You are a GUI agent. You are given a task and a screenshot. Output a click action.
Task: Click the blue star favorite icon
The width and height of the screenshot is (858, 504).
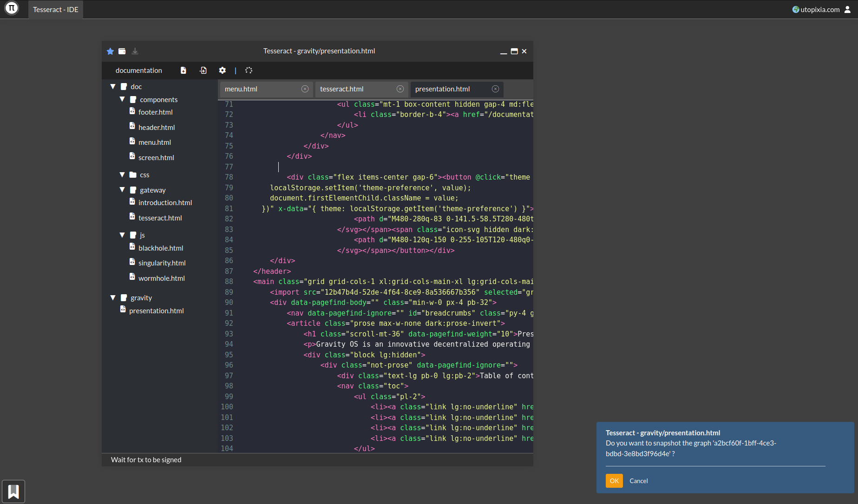pos(110,51)
